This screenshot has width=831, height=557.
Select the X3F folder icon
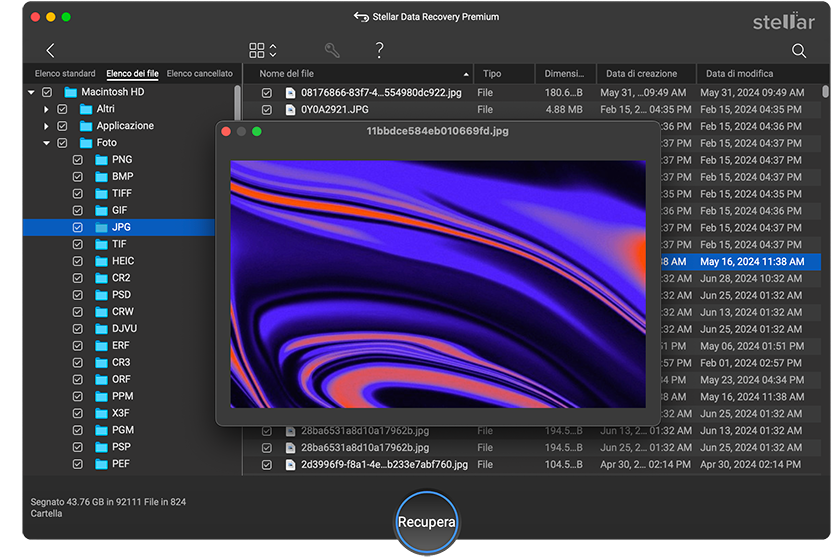click(x=101, y=413)
